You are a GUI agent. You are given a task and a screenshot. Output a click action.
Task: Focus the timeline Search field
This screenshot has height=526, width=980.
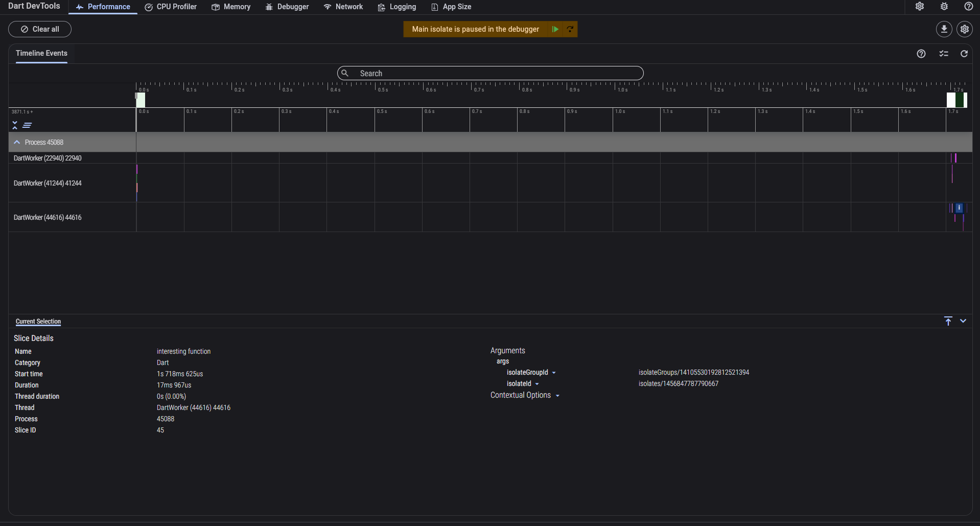pyautogui.click(x=490, y=73)
